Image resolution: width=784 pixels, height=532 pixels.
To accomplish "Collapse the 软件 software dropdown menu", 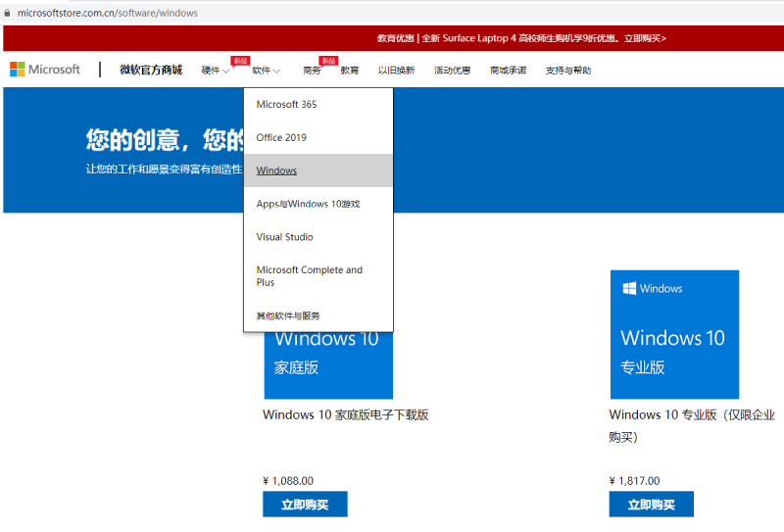I will click(266, 71).
